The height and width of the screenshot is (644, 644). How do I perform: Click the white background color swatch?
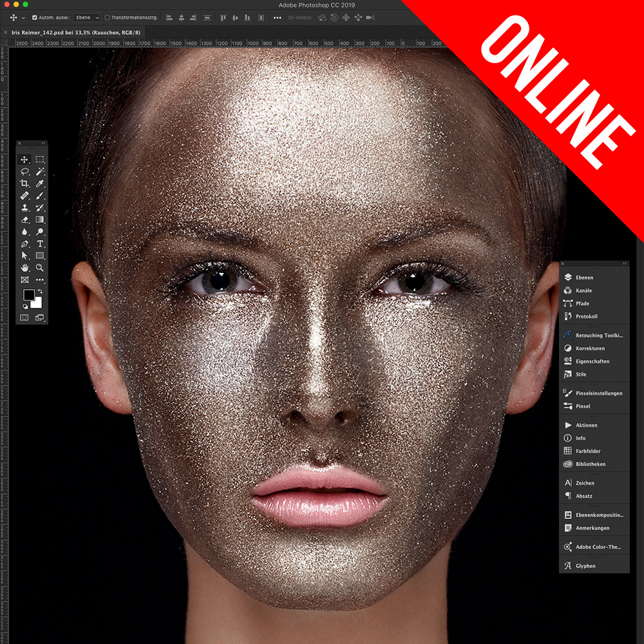pyautogui.click(x=38, y=305)
